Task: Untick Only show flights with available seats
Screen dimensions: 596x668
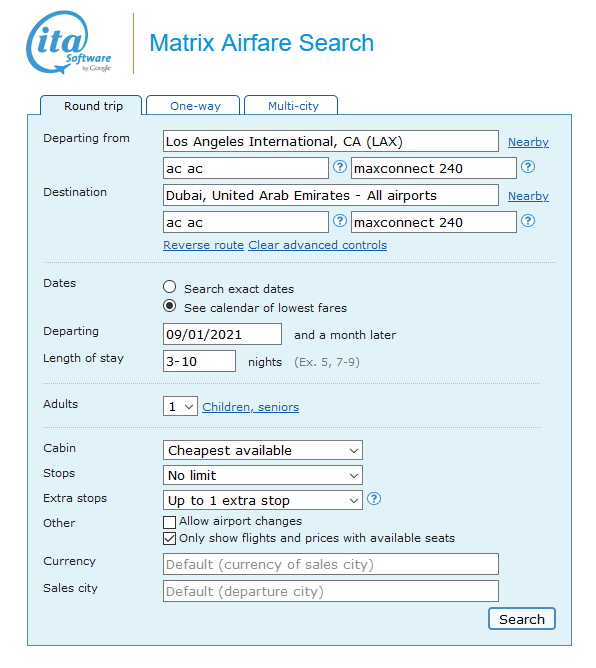Action: coord(169,538)
